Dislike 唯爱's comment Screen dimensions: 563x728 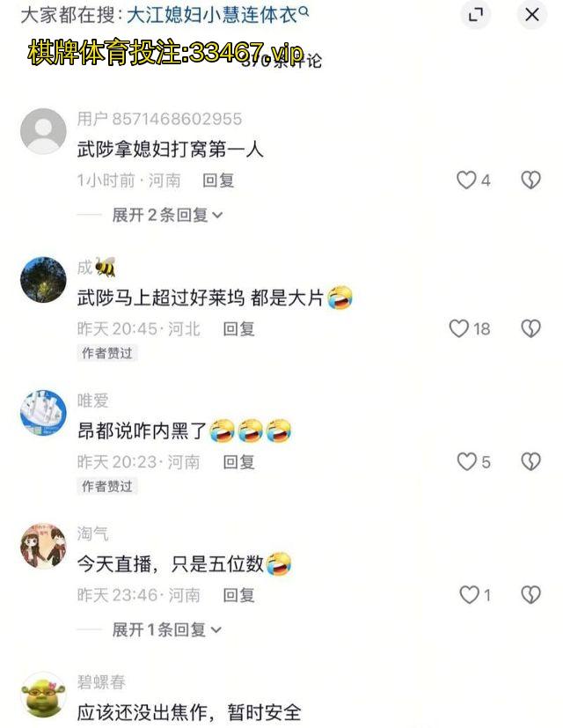pos(530,462)
